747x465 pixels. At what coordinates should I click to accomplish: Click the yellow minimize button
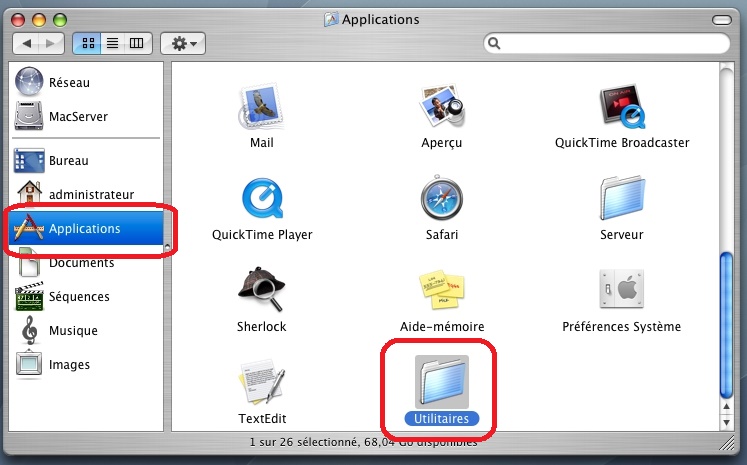[x=39, y=20]
